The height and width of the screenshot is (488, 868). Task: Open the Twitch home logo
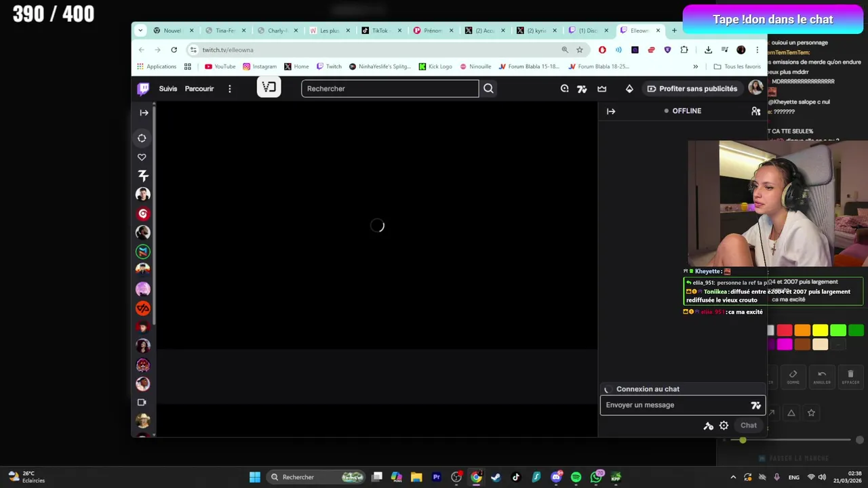143,89
